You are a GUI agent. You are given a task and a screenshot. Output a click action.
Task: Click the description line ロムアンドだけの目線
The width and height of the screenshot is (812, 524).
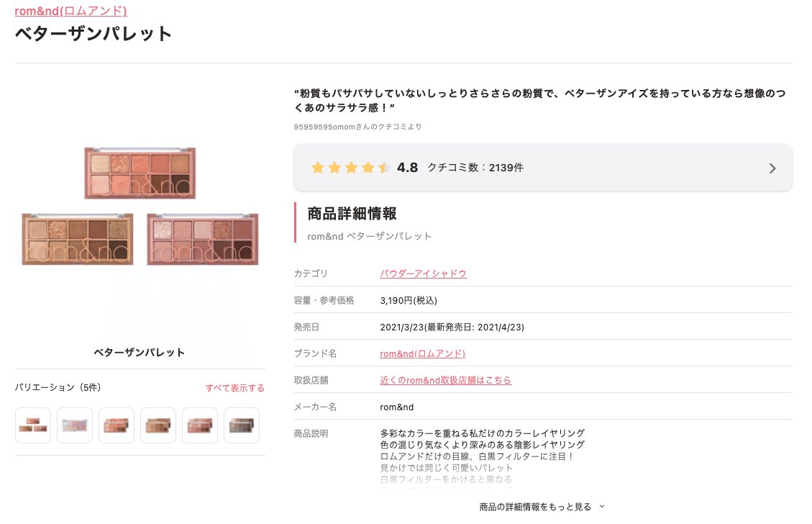tap(477, 456)
